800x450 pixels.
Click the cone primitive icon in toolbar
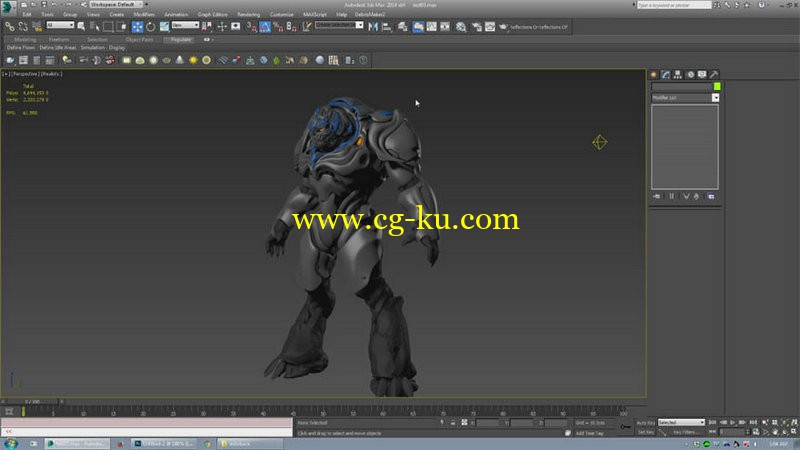point(180,60)
